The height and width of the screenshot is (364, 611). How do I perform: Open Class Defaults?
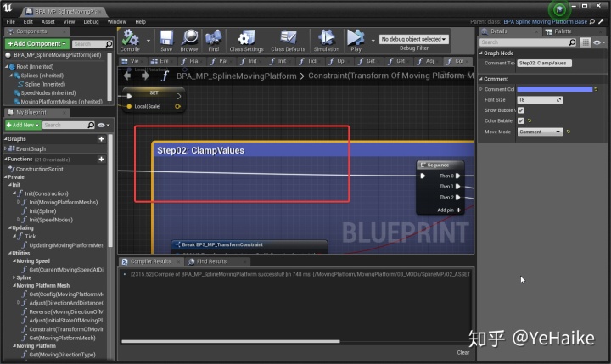point(288,41)
